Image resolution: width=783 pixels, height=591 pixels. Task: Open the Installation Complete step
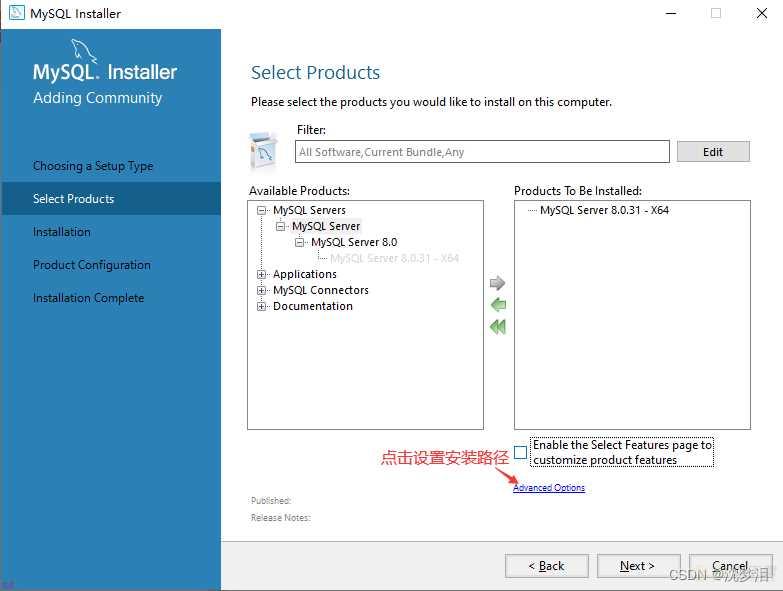click(x=88, y=297)
